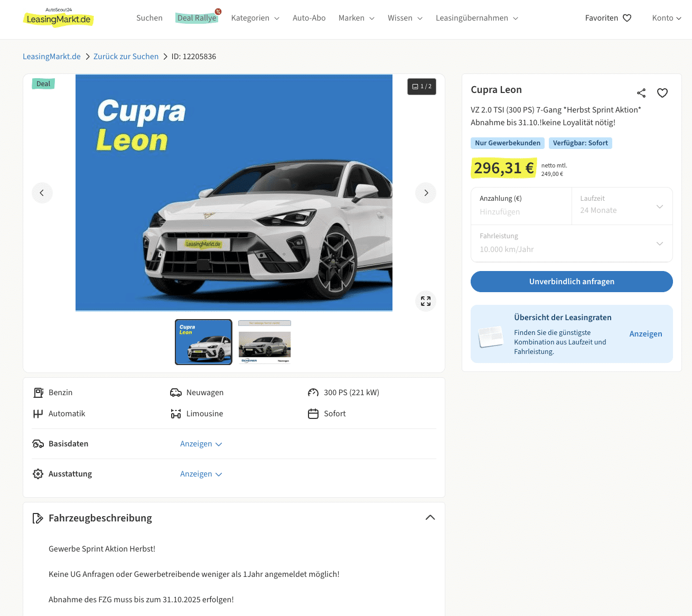Click the Anzahlung Hinzufügen input field

coord(521,206)
